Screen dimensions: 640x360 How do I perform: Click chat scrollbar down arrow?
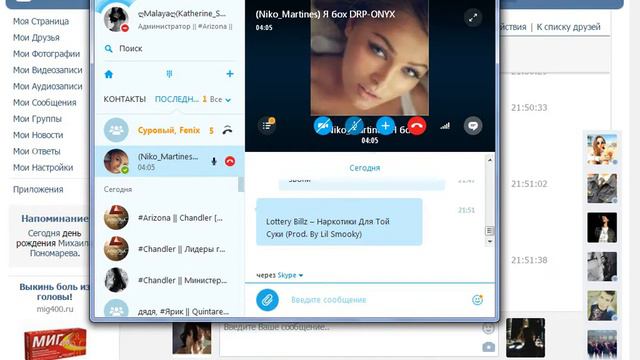[490, 242]
